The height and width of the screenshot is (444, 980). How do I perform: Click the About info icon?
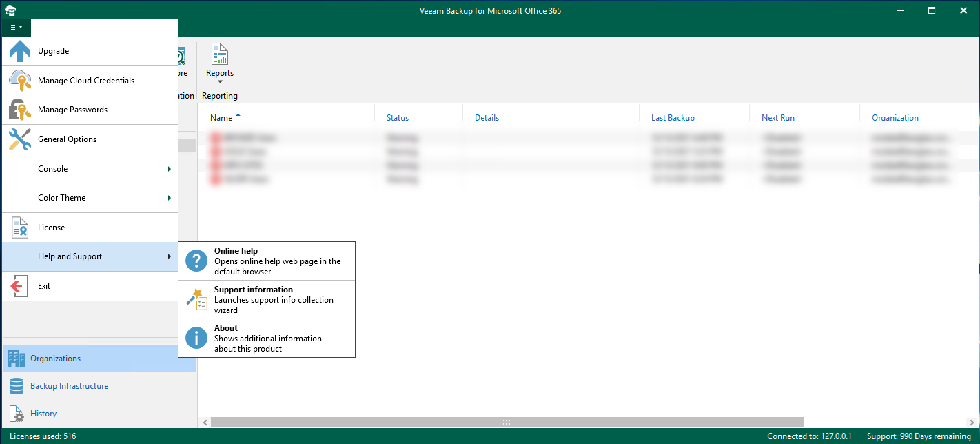[x=196, y=338]
